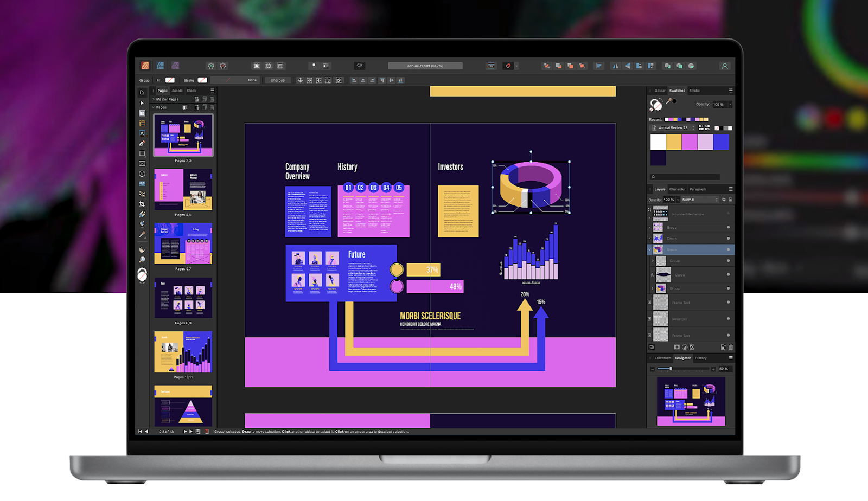The width and height of the screenshot is (868, 501).
Task: Pick the Colour Picker eyedropper tool
Action: (142, 235)
